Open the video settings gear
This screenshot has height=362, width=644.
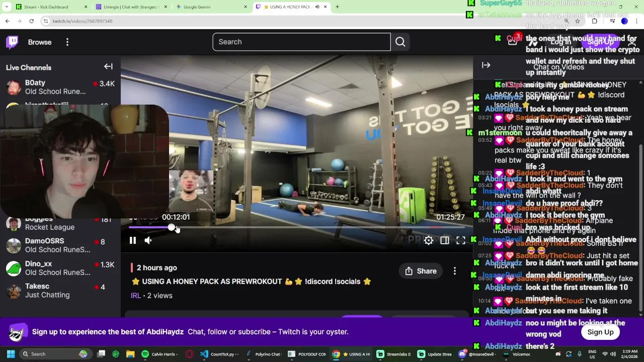coord(429,240)
